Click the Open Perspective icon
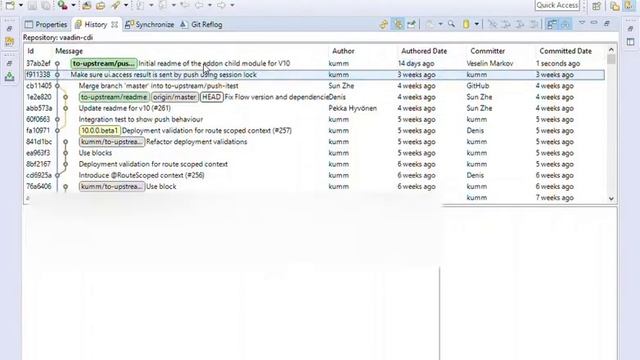640x360 pixels. tap(597, 6)
